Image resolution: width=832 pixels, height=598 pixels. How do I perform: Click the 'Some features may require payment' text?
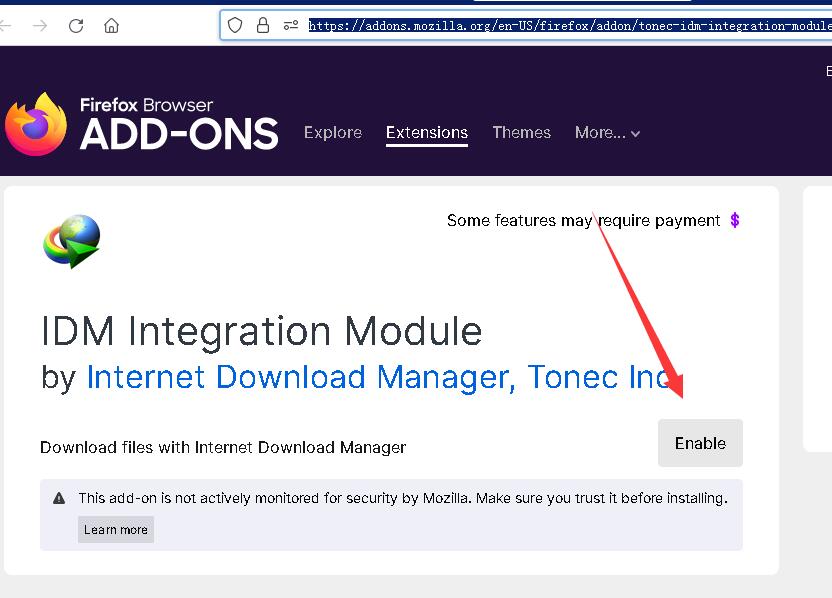[583, 220]
